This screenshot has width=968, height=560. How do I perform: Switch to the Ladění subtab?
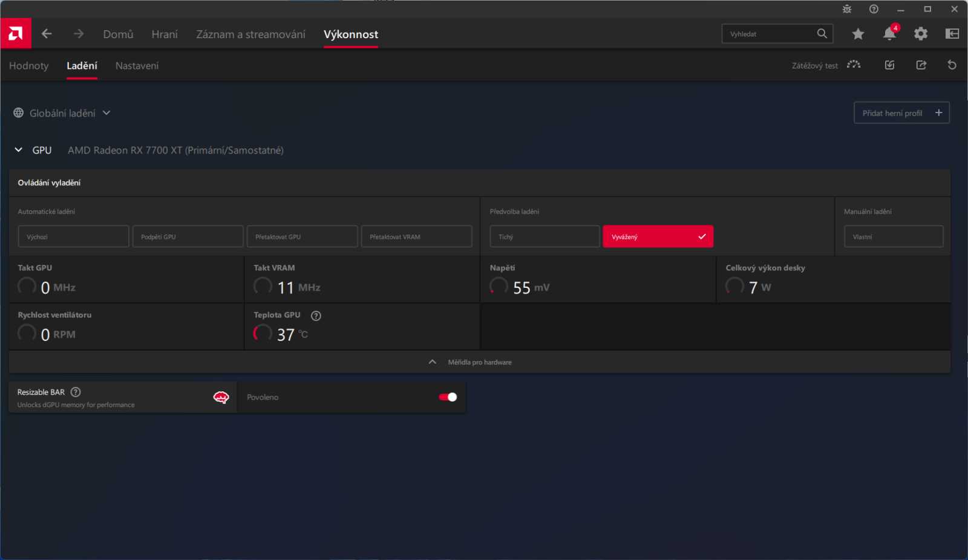coord(82,65)
